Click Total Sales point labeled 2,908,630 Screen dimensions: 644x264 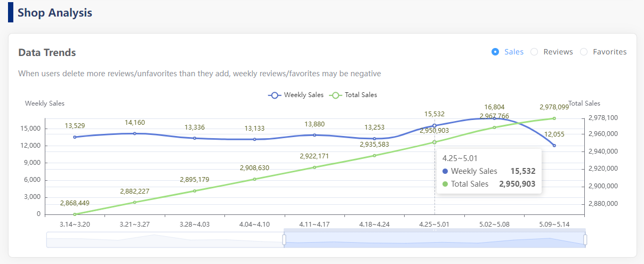pyautogui.click(x=255, y=179)
